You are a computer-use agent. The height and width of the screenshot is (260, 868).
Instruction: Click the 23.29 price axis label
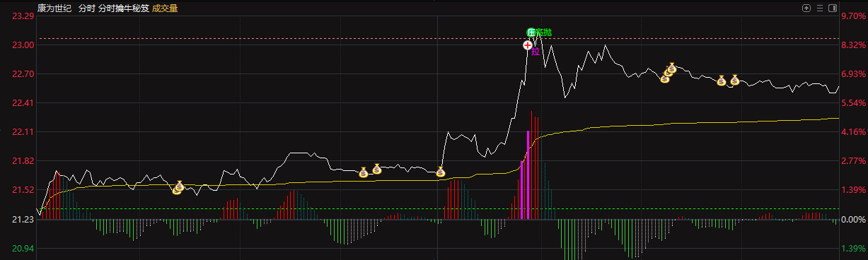23,16
